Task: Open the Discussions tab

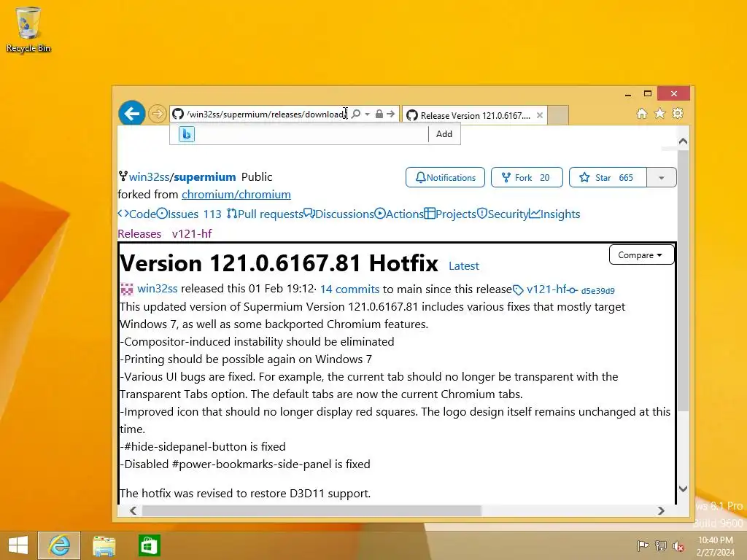Action: (x=338, y=214)
